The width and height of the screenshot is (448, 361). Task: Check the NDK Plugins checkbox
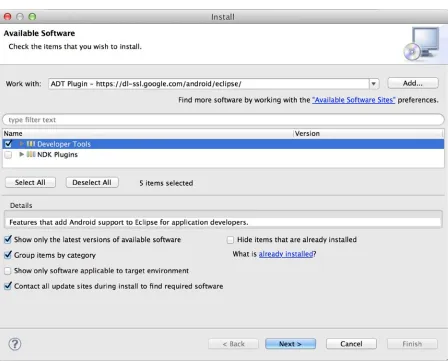tap(8, 155)
